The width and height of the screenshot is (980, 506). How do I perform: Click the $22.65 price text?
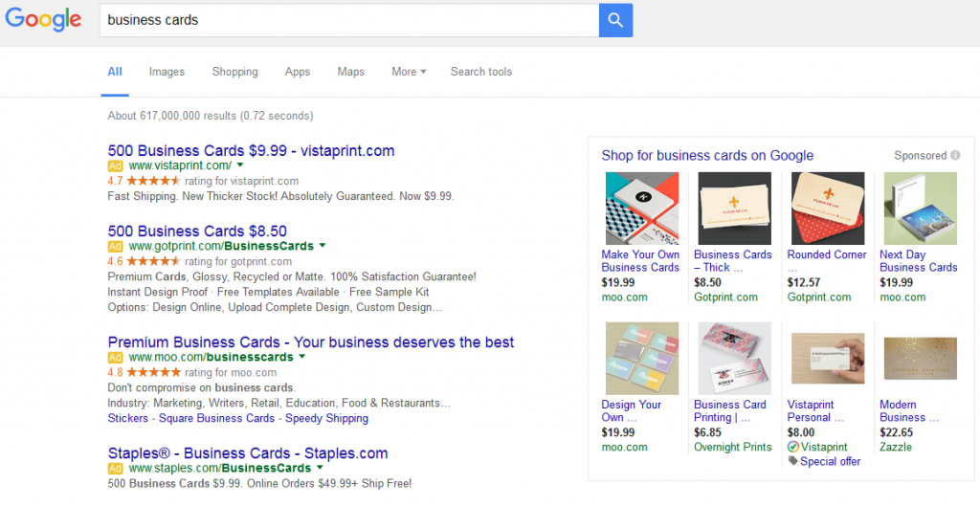pos(896,432)
